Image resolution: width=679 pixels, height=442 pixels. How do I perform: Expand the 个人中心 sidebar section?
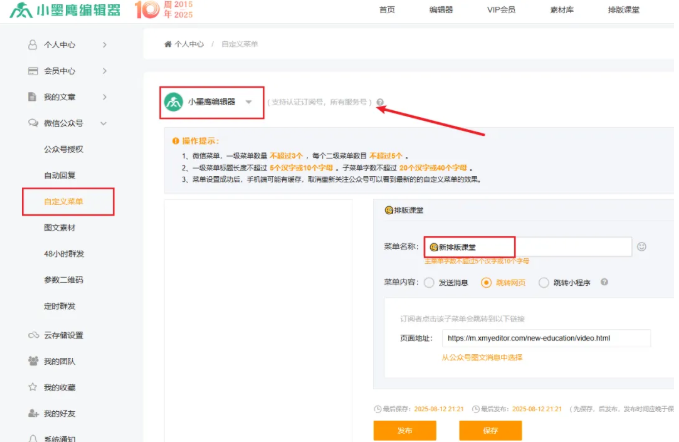coord(104,45)
